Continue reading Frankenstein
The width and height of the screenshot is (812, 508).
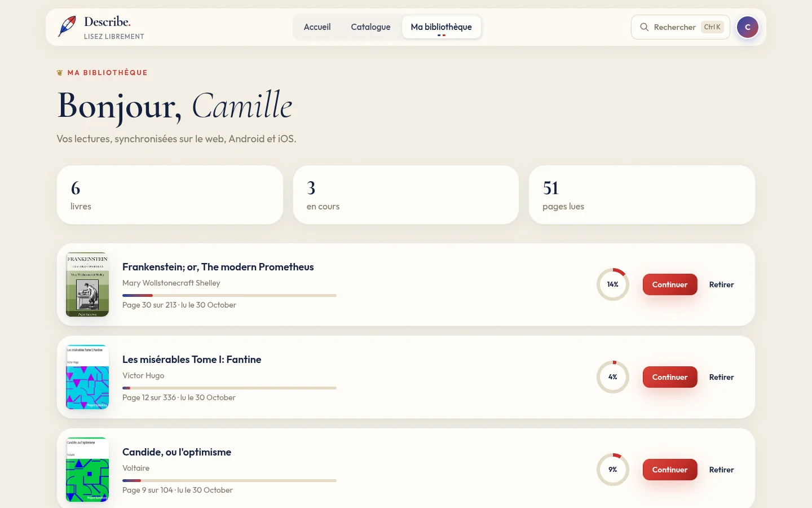pyautogui.click(x=670, y=284)
